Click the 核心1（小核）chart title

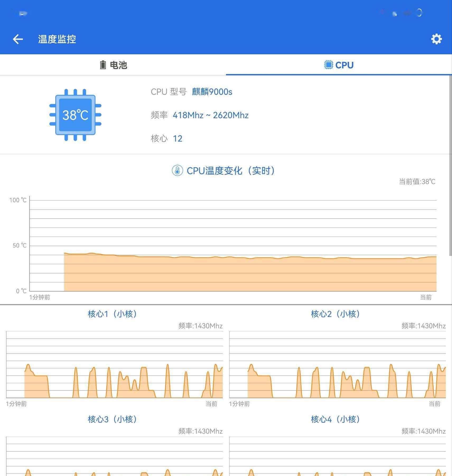[112, 314]
